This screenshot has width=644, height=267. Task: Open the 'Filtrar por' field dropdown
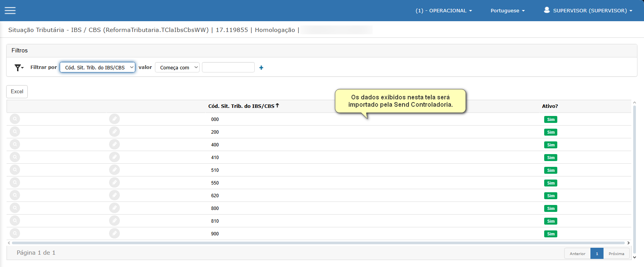[x=98, y=67]
